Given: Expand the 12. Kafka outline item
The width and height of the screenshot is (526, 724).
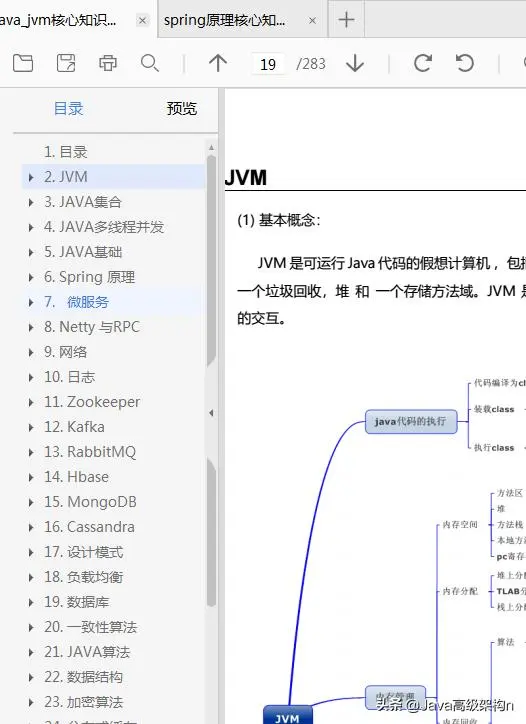Looking at the screenshot, I should (31, 427).
